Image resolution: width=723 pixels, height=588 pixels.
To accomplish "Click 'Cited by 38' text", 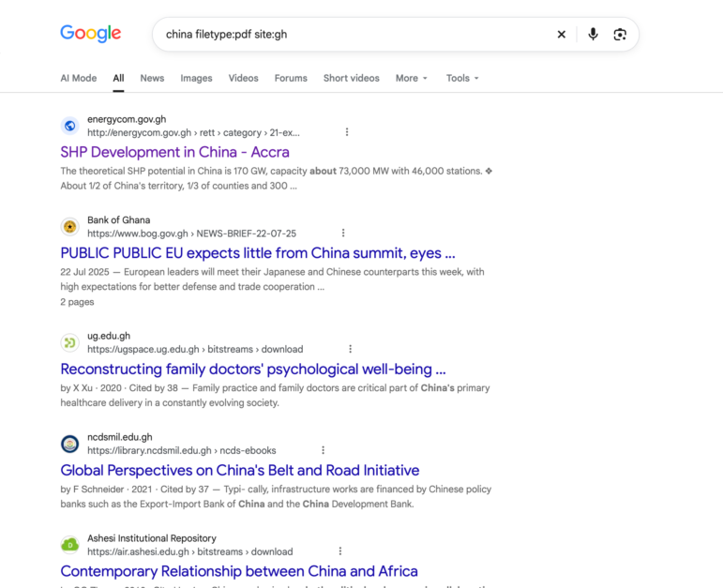I will pos(154,388).
